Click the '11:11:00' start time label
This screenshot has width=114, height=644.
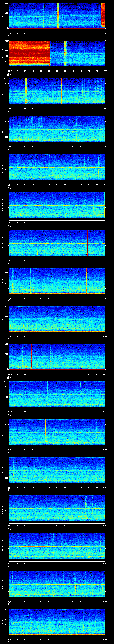(x=9, y=412)
